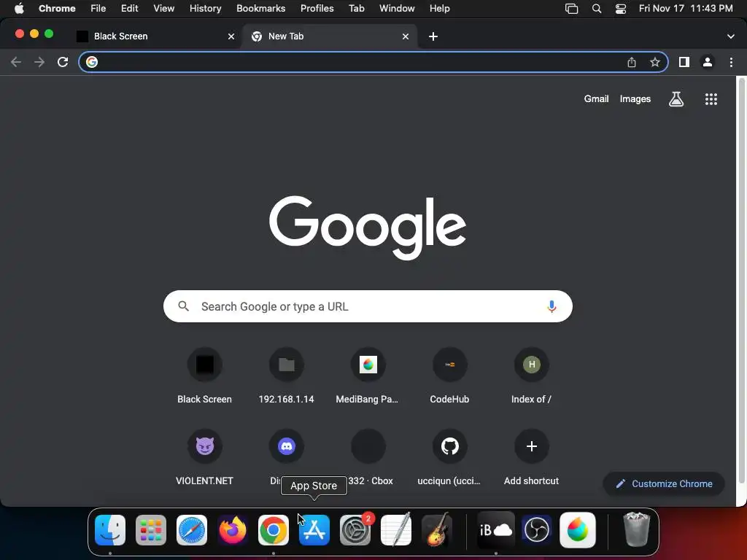Open the Trash in the Dock

(x=636, y=530)
